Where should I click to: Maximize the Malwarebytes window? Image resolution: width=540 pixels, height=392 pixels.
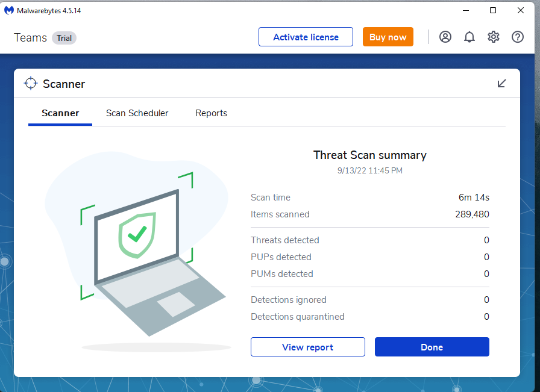click(493, 11)
